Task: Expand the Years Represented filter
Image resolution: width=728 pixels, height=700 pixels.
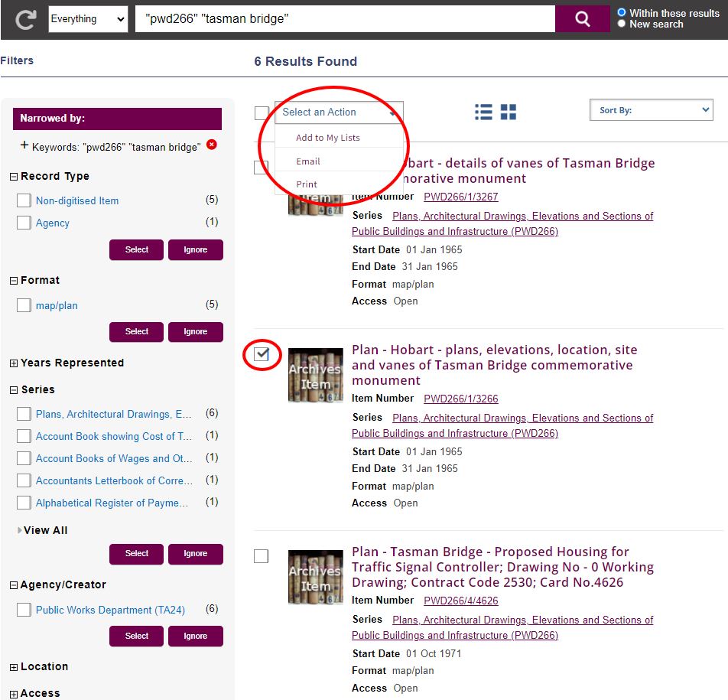Action: tap(14, 363)
